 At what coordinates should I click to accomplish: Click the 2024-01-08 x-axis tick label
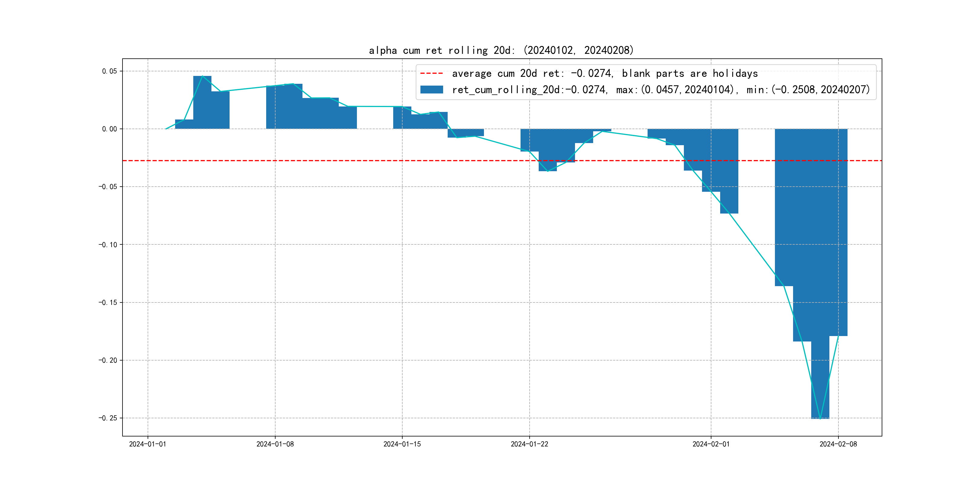click(x=275, y=444)
